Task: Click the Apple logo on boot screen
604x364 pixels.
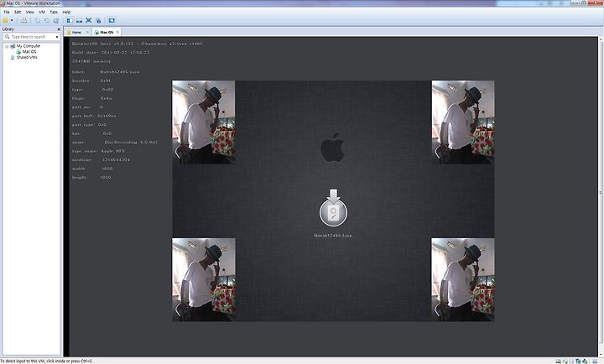Action: point(332,148)
